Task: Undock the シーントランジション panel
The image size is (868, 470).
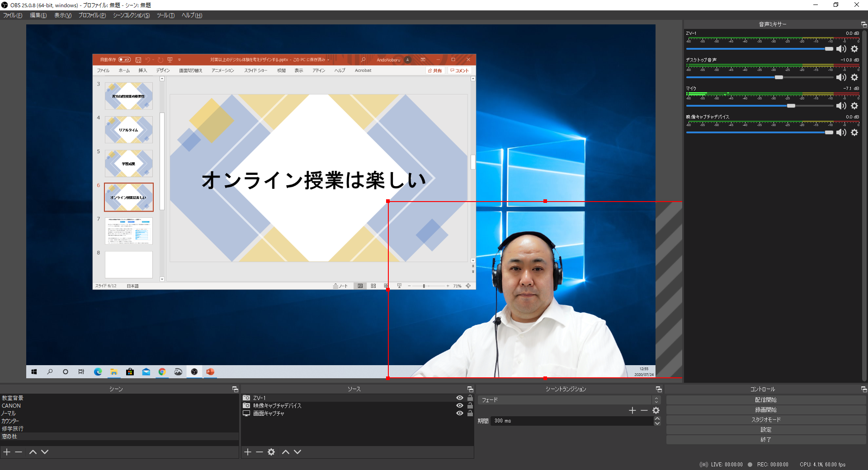Action: (659, 389)
